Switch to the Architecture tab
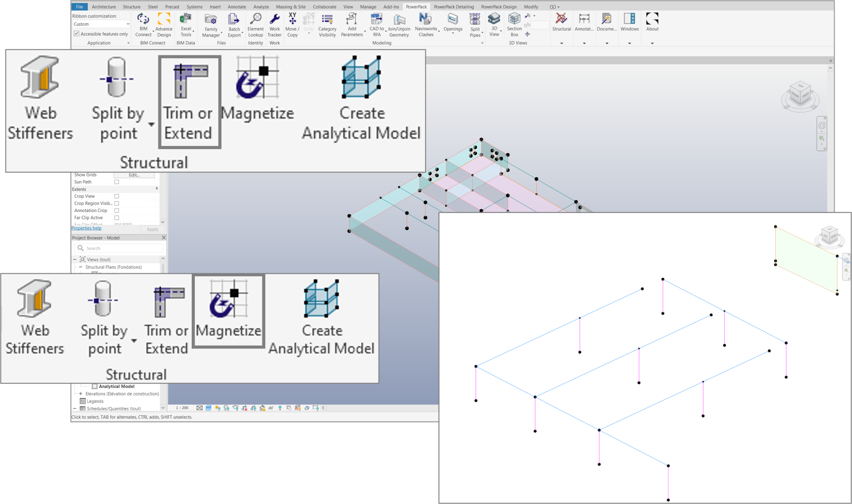 click(104, 7)
